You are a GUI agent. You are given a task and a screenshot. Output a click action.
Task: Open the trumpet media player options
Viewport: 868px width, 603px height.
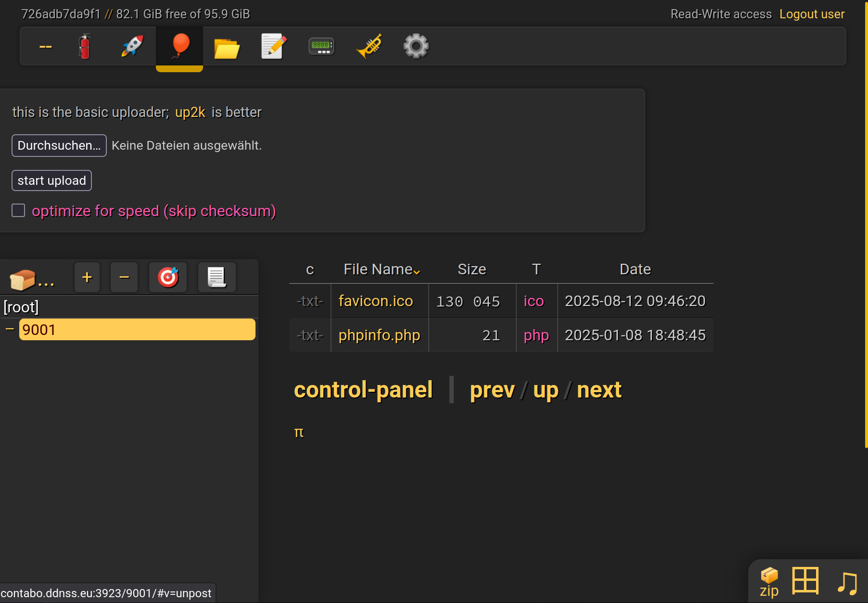(x=369, y=47)
